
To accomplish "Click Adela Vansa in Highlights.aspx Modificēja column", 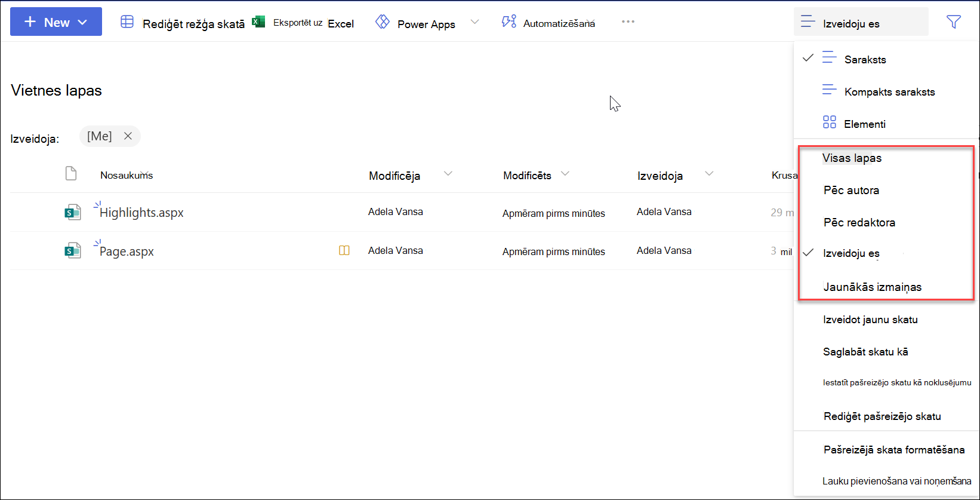I will (395, 211).
